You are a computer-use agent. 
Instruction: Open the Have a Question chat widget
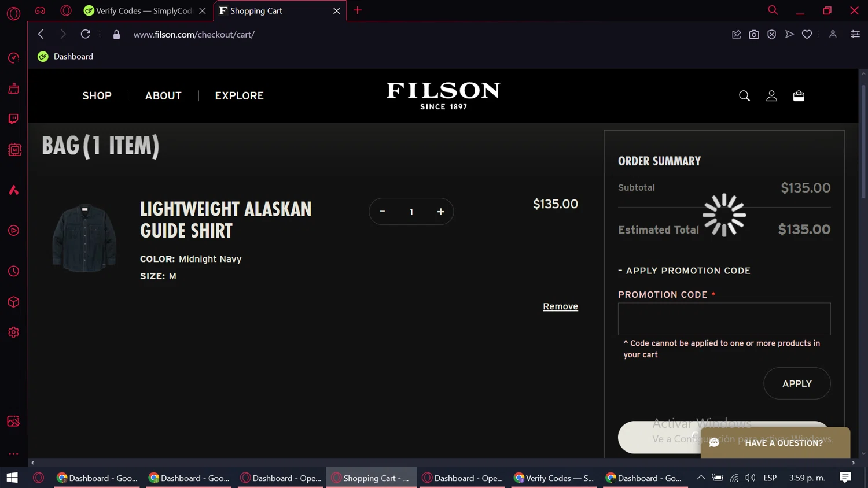775,443
